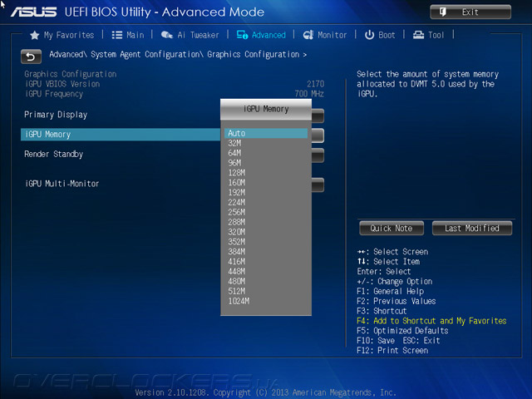Click the star icon of My Favorites
The image size is (532, 399).
(35, 35)
